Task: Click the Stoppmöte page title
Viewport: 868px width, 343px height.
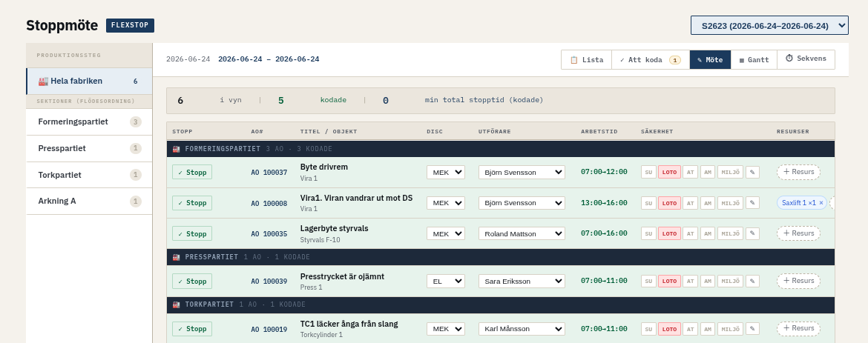Action: point(62,25)
